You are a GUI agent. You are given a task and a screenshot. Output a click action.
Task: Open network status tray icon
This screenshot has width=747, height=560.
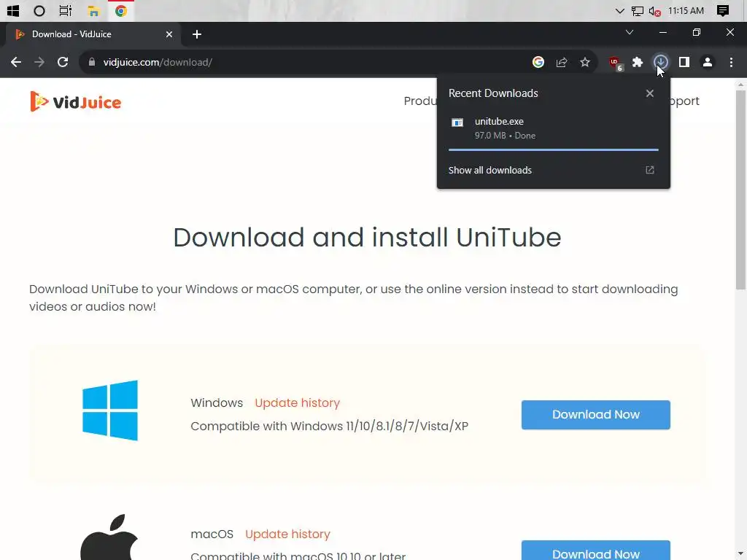pos(638,11)
